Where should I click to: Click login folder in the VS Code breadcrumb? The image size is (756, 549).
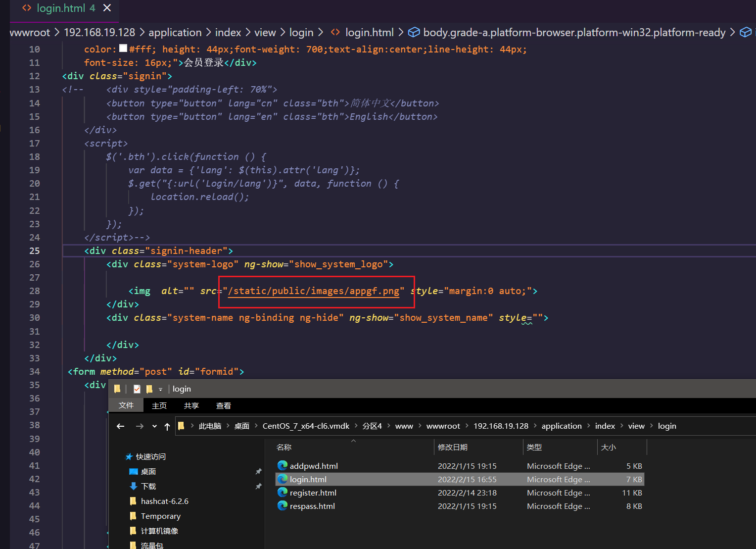301,33
